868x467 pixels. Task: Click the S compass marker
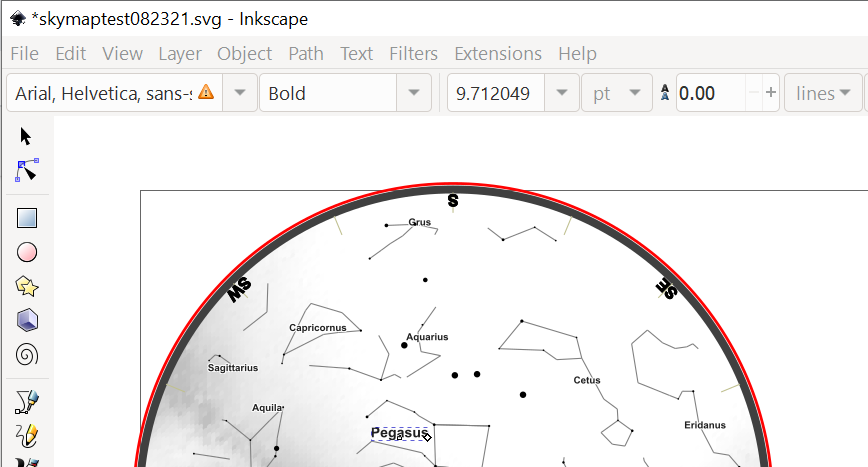(453, 200)
